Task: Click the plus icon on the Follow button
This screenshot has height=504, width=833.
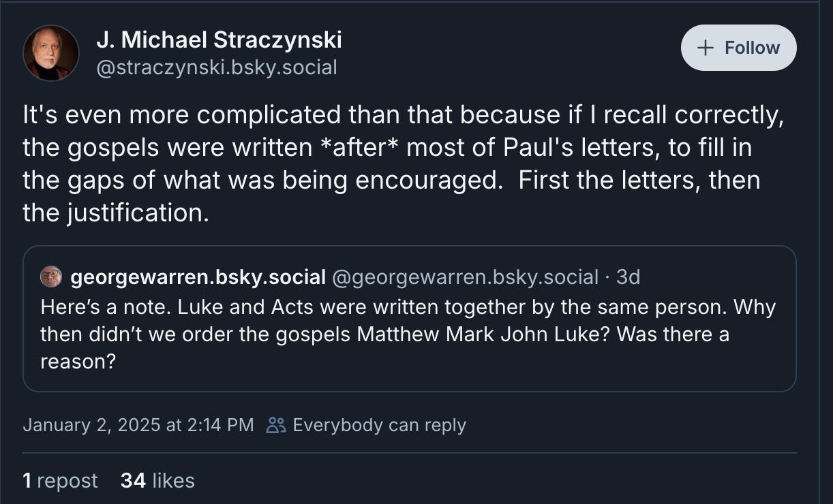Action: 706,48
